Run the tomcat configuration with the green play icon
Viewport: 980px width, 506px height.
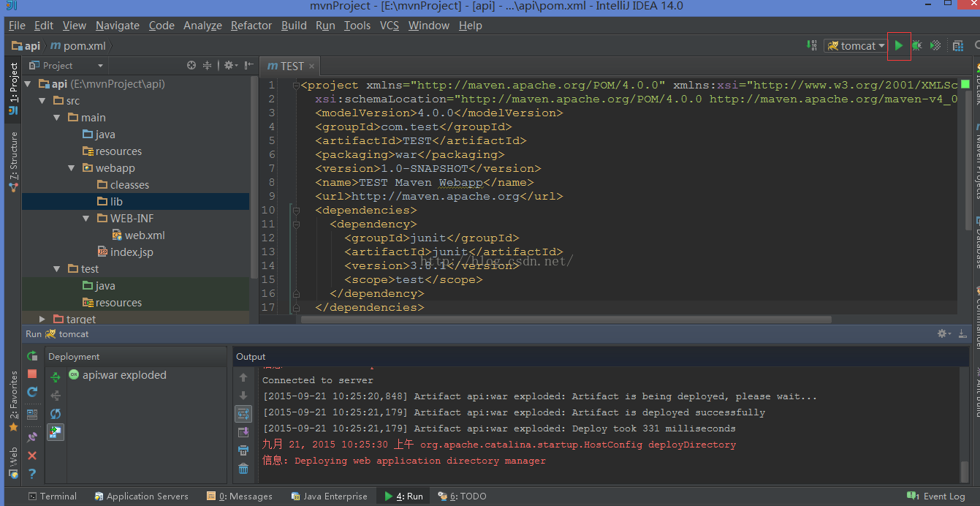[x=899, y=45]
